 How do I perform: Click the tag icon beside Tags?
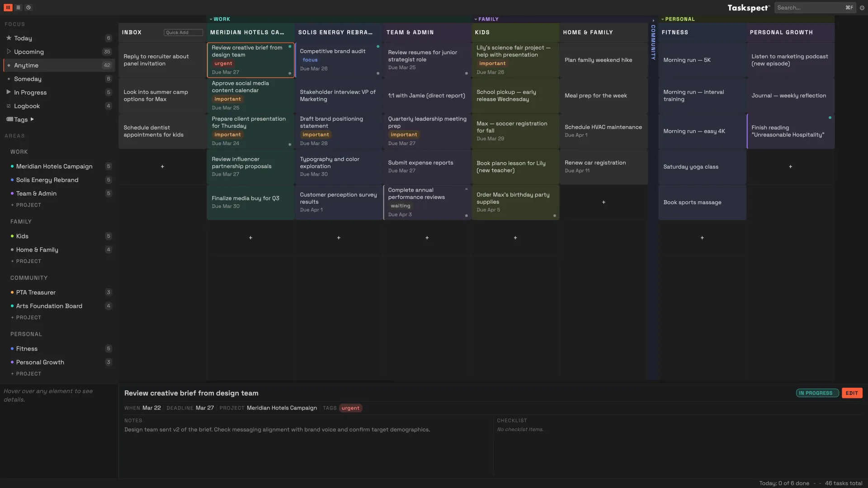(9, 119)
